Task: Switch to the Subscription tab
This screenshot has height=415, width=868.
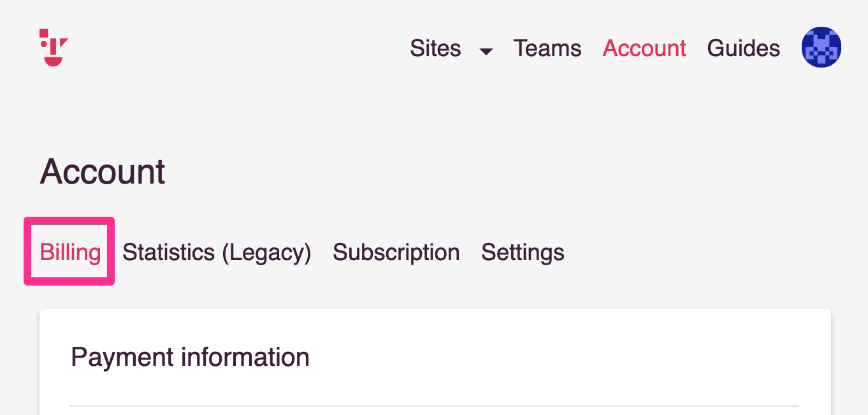Action: [x=396, y=252]
